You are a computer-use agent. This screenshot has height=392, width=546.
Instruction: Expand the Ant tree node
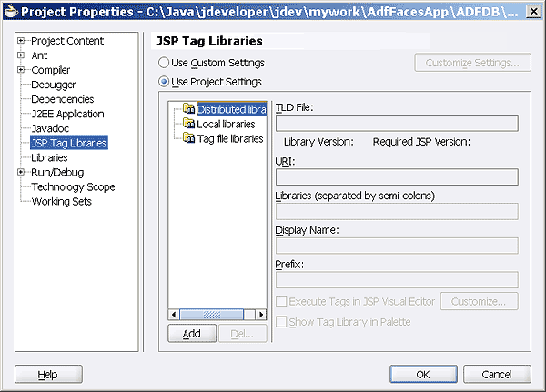coord(21,56)
